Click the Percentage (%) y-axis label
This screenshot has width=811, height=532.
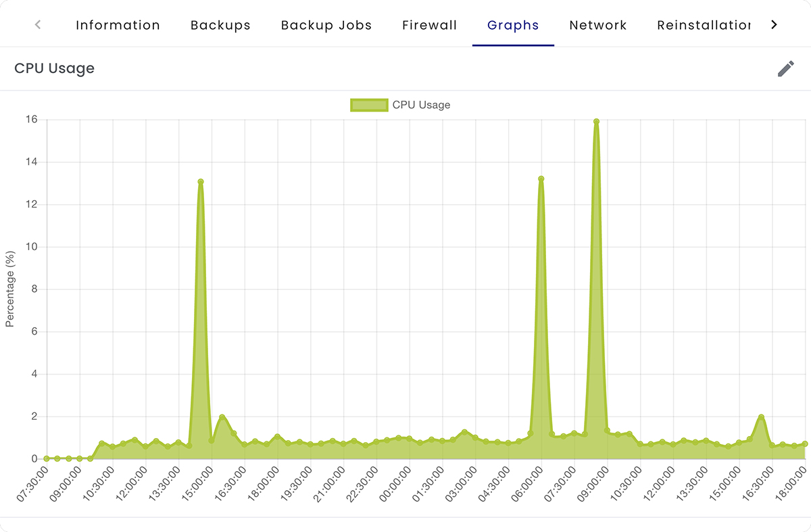tap(9, 289)
